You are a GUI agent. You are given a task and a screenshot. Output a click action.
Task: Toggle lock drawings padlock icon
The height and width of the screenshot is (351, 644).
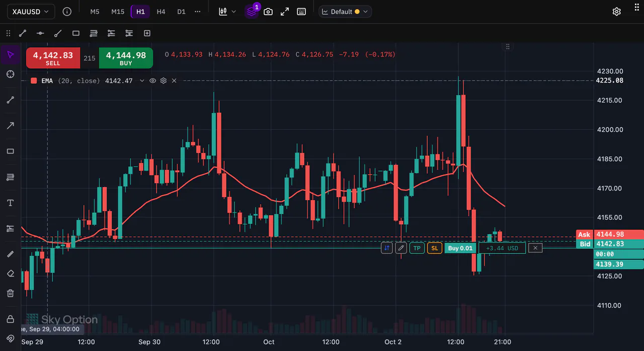coord(10,319)
